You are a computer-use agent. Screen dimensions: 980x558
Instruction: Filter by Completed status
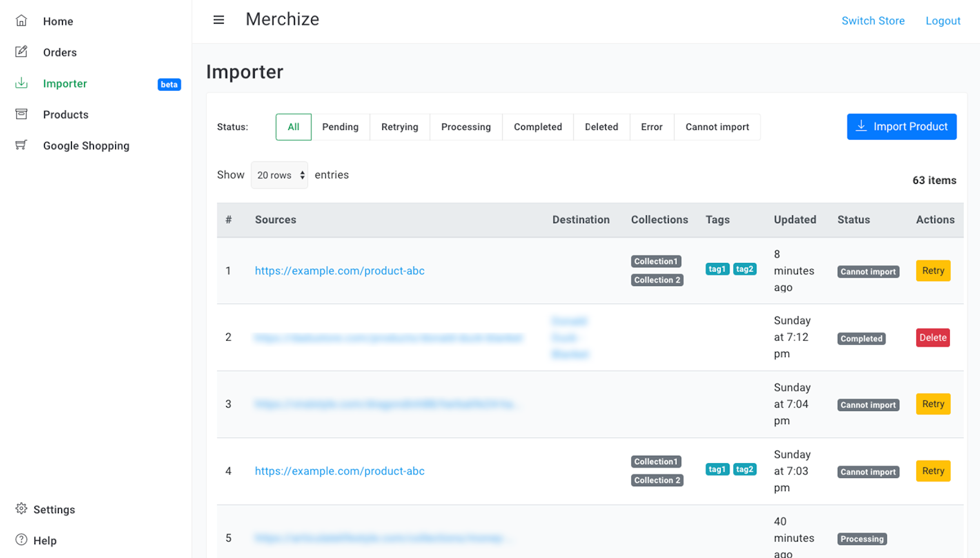(538, 127)
